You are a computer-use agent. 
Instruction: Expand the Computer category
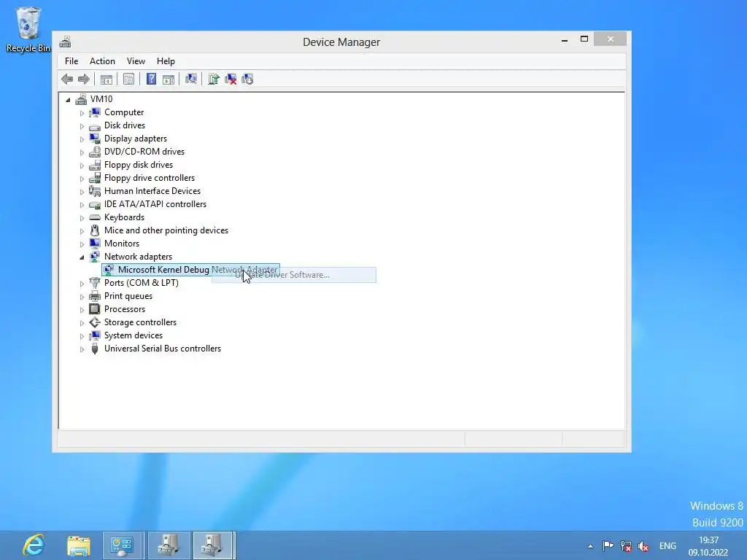(x=82, y=113)
